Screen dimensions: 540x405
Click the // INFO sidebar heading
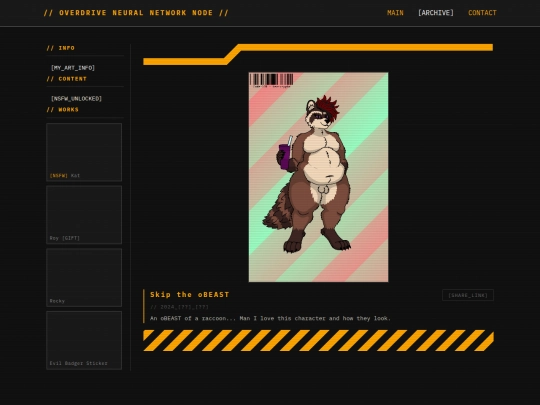[61, 48]
